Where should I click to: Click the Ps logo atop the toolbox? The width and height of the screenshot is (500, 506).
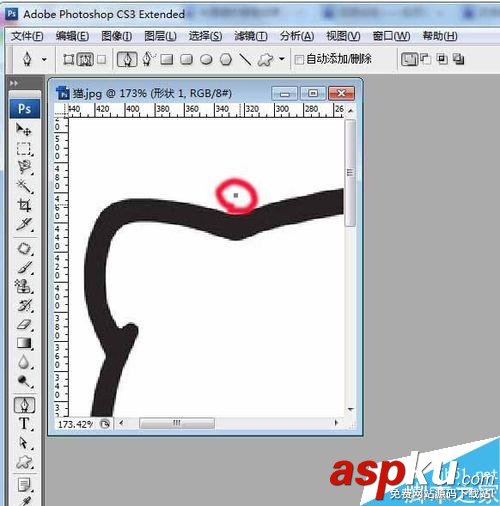tap(25, 109)
